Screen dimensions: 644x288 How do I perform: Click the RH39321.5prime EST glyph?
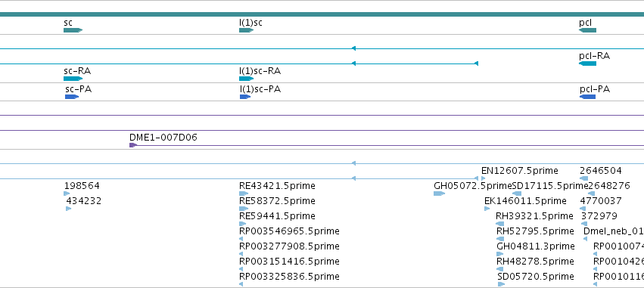point(500,224)
